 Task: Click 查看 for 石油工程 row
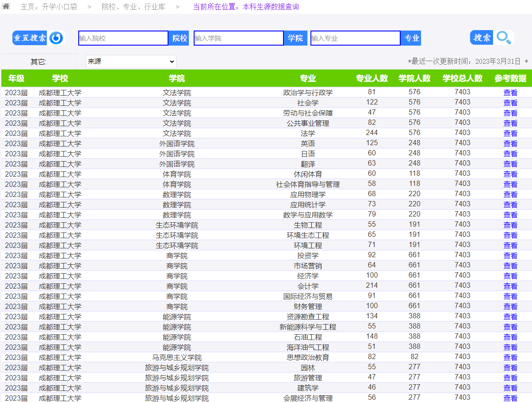[x=510, y=337]
